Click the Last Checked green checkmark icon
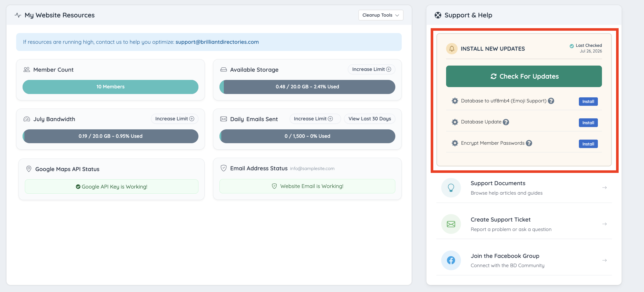This screenshot has height=292, width=644. point(572,46)
